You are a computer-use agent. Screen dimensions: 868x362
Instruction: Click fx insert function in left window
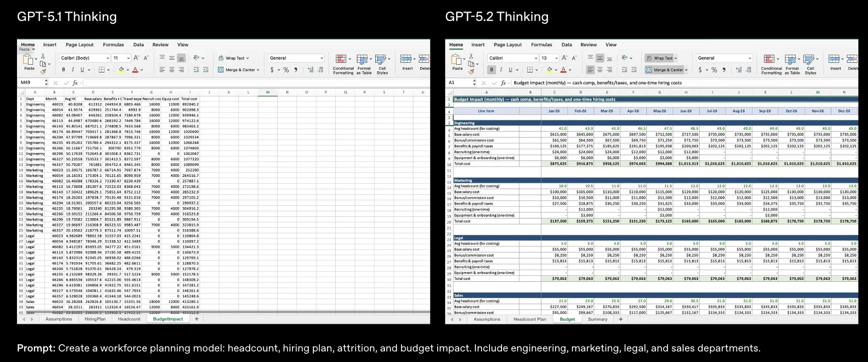tap(75, 83)
